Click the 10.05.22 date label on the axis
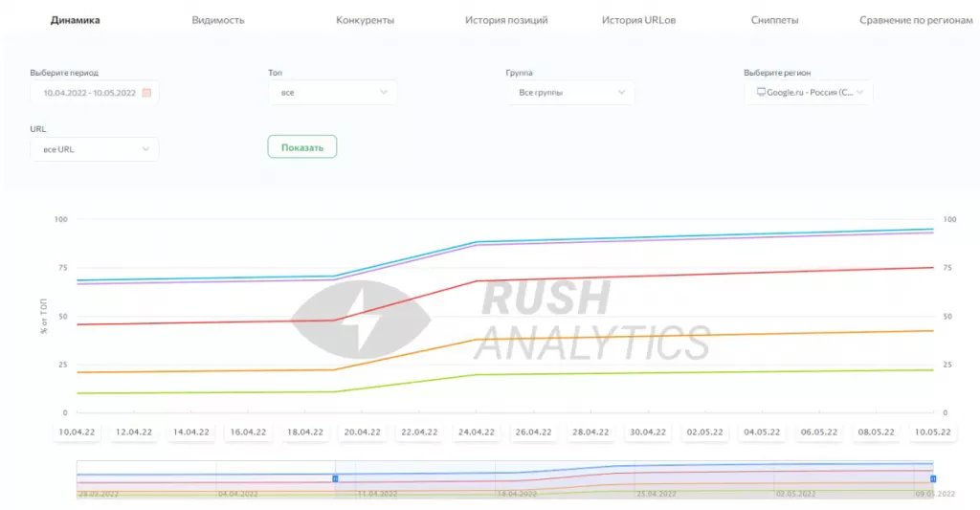 [933, 432]
